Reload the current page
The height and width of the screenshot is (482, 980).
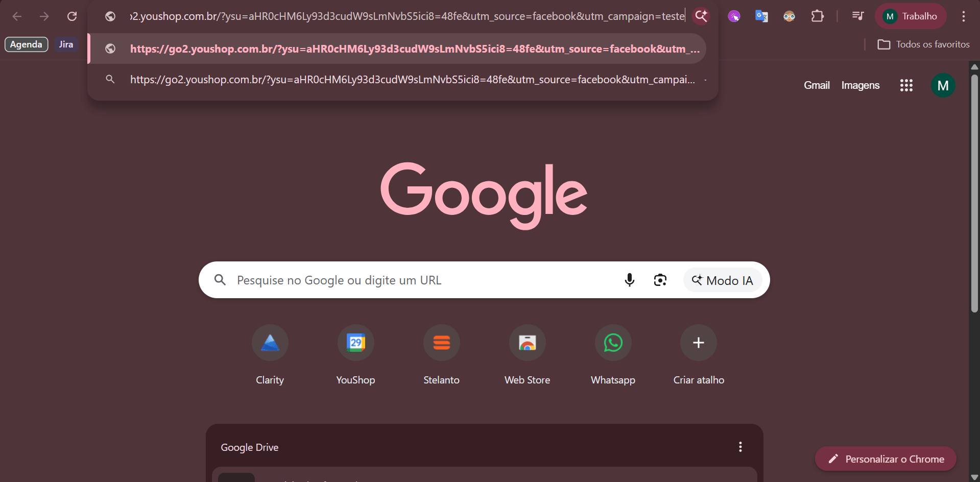(72, 16)
